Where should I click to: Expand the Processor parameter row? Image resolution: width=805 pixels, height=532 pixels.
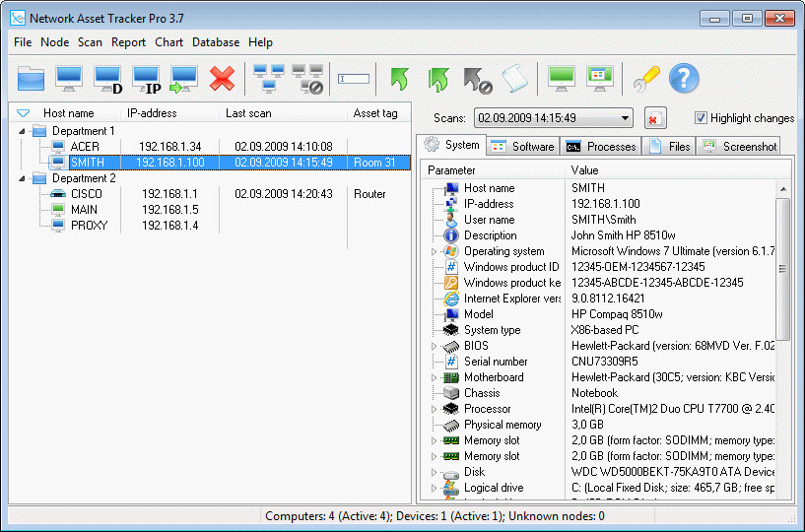click(434, 409)
